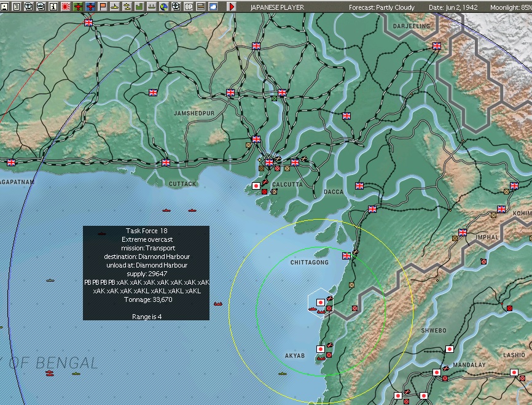
Task: Click 'Tonnage: 33,670' in tooltip
Action: 148,299
